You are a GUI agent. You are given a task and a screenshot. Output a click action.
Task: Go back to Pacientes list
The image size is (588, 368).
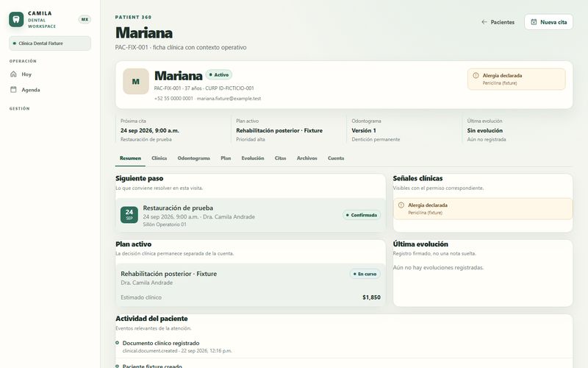[x=498, y=22]
